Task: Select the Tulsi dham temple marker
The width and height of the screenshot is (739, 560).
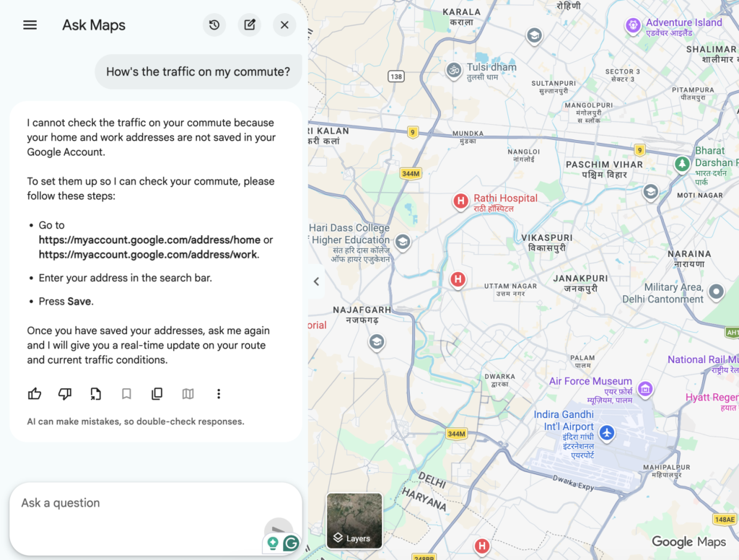Action: 453,71
